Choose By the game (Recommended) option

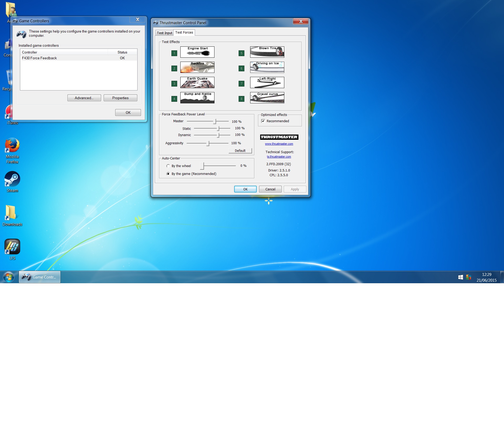pos(168,174)
